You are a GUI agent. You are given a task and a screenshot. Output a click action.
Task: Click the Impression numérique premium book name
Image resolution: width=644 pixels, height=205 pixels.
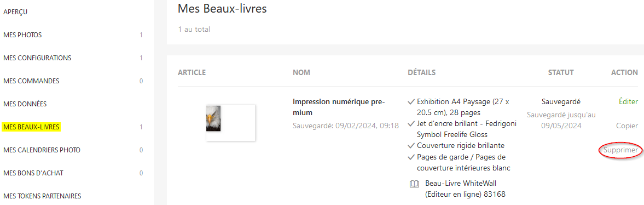point(339,107)
